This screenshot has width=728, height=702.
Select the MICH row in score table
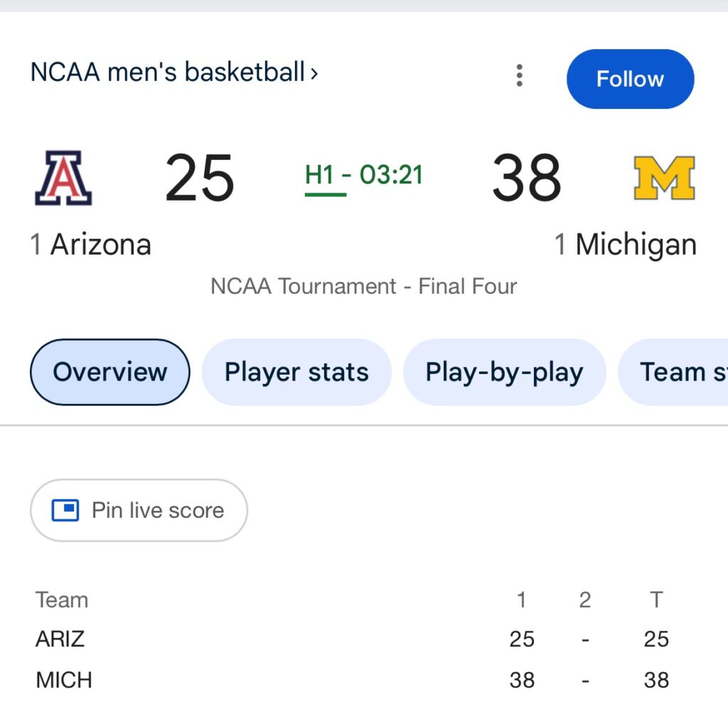click(64, 680)
